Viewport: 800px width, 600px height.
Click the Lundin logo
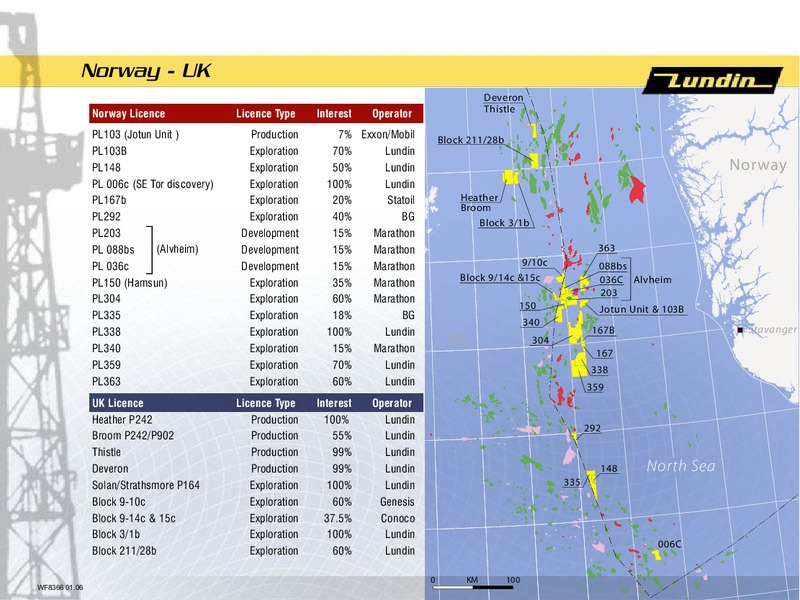(713, 80)
